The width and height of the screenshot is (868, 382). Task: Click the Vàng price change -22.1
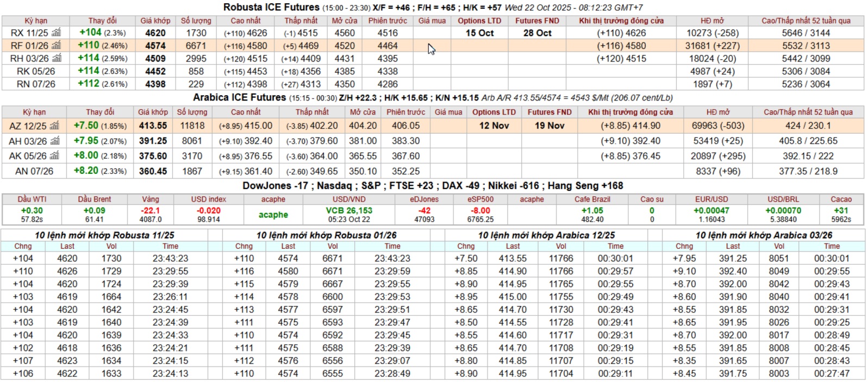tap(151, 211)
